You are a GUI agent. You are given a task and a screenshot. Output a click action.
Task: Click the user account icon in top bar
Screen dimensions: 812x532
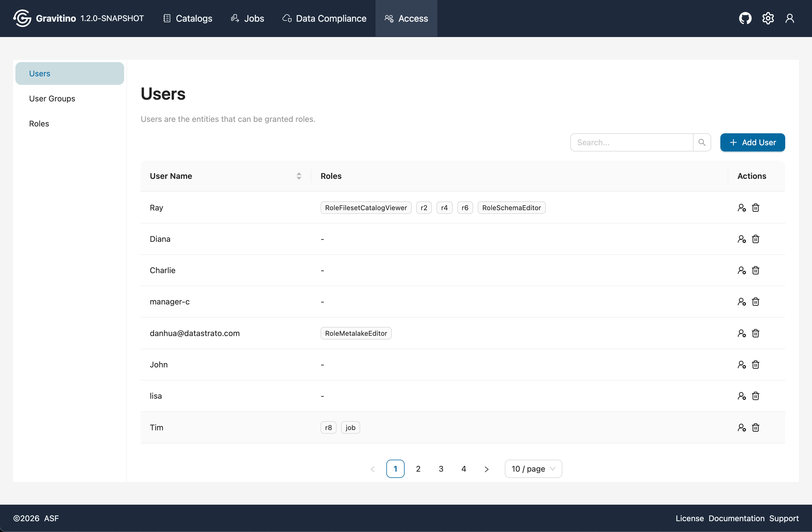790,18
